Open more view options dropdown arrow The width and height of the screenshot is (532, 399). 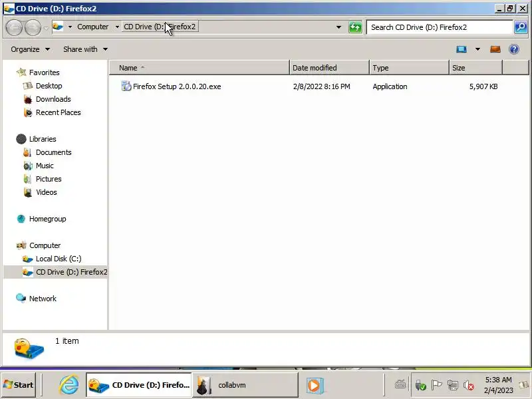pyautogui.click(x=477, y=49)
